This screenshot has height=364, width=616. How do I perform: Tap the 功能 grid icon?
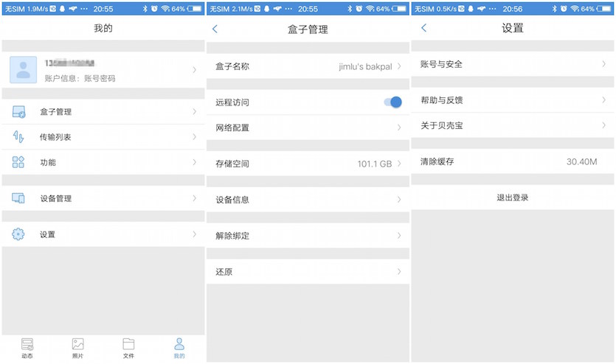pyautogui.click(x=18, y=162)
